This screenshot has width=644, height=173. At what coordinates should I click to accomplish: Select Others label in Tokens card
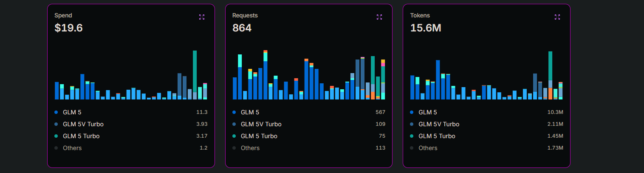[428, 148]
